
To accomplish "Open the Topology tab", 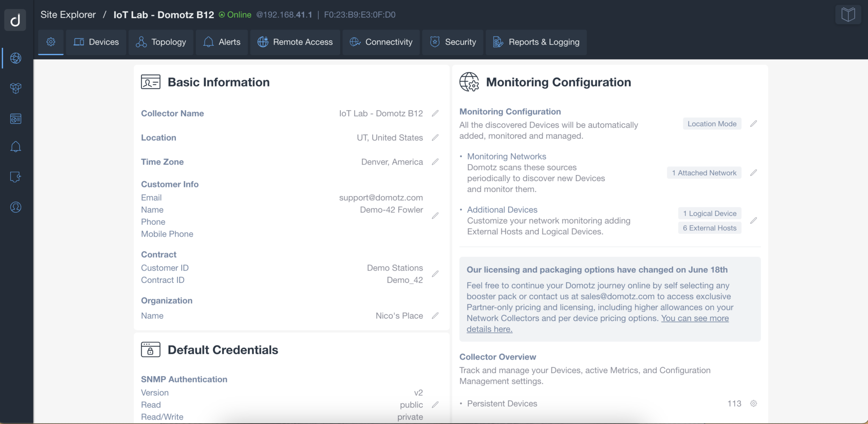I will coord(161,42).
